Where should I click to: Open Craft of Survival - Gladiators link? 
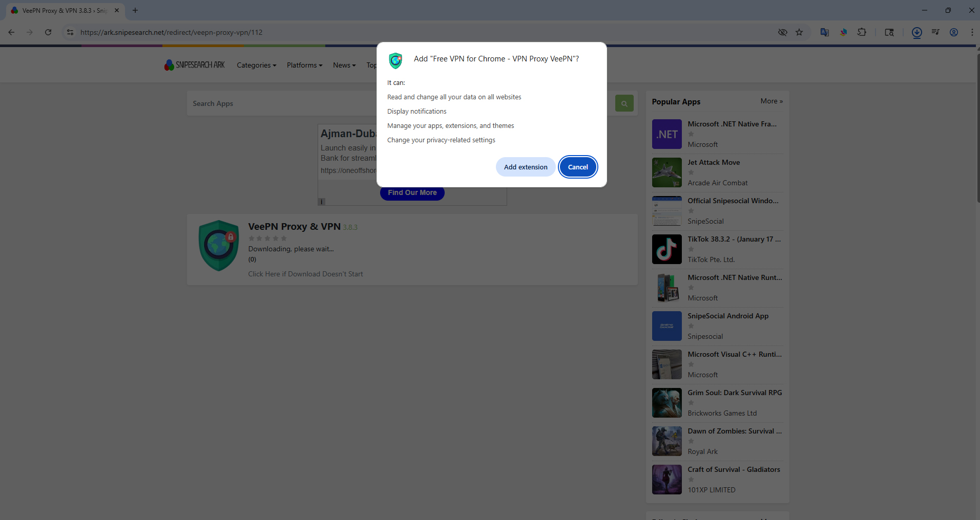[x=734, y=469]
